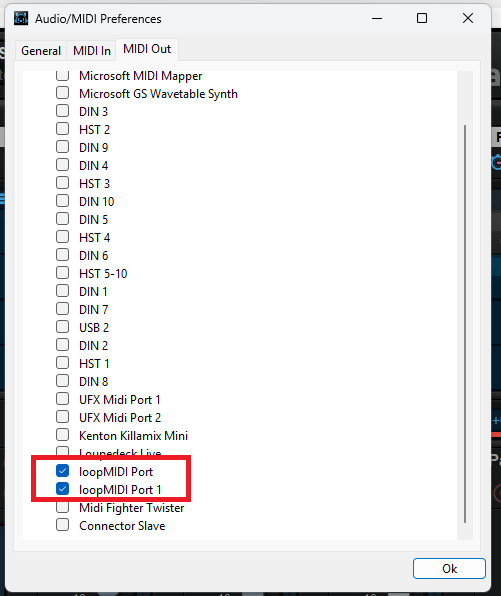Enable Kenton Killamix Mini output
Image resolution: width=501 pixels, height=596 pixels.
[x=62, y=435]
